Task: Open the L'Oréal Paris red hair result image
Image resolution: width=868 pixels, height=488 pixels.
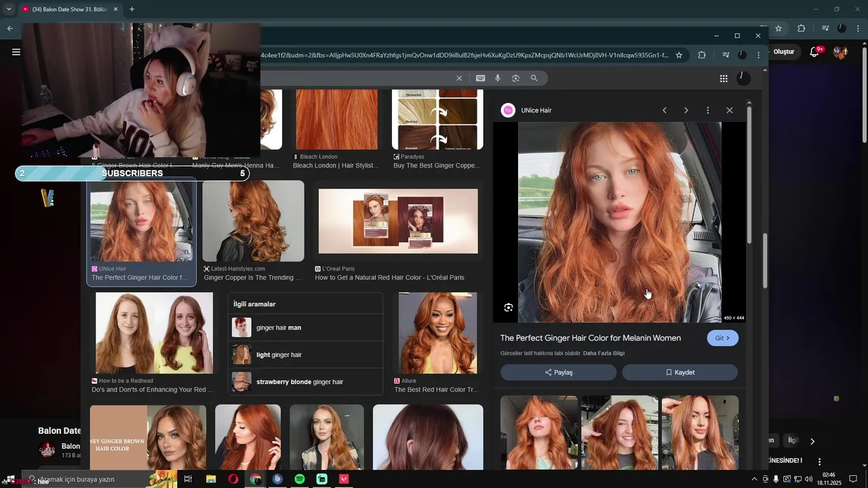Action: (x=398, y=221)
